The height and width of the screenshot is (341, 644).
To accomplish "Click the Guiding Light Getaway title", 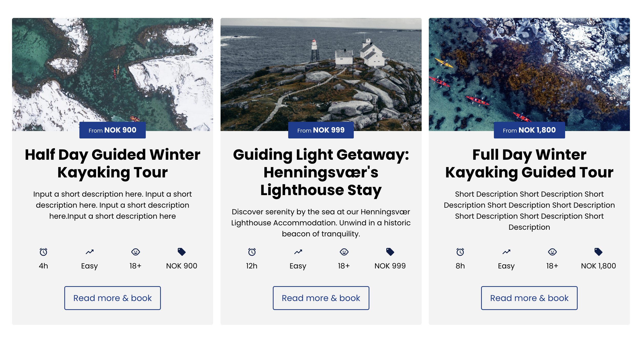I will (x=321, y=172).
